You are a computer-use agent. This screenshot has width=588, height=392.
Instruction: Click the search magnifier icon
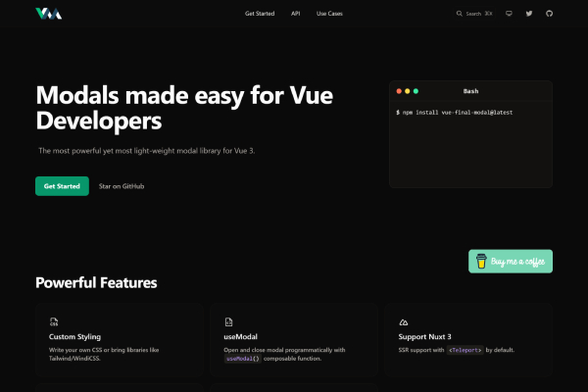click(x=459, y=14)
